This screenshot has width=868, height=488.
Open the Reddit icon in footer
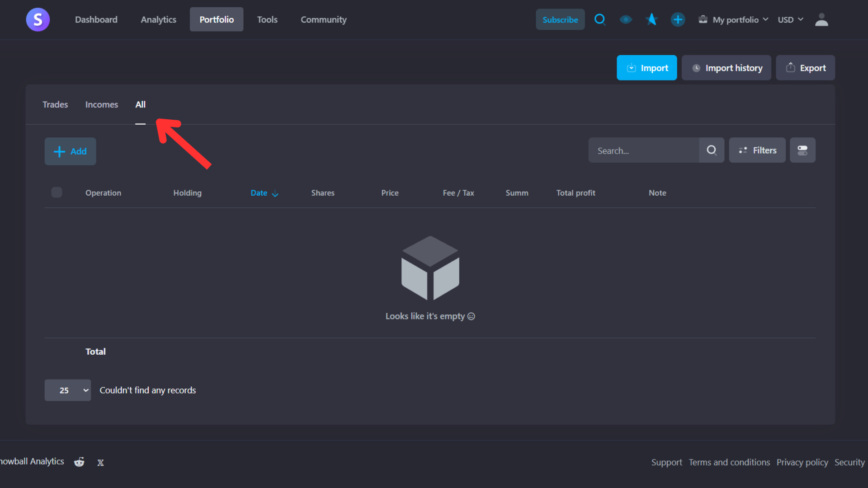point(79,462)
